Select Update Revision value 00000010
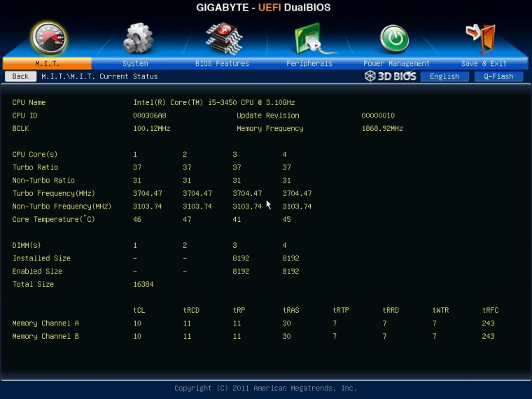 378,115
